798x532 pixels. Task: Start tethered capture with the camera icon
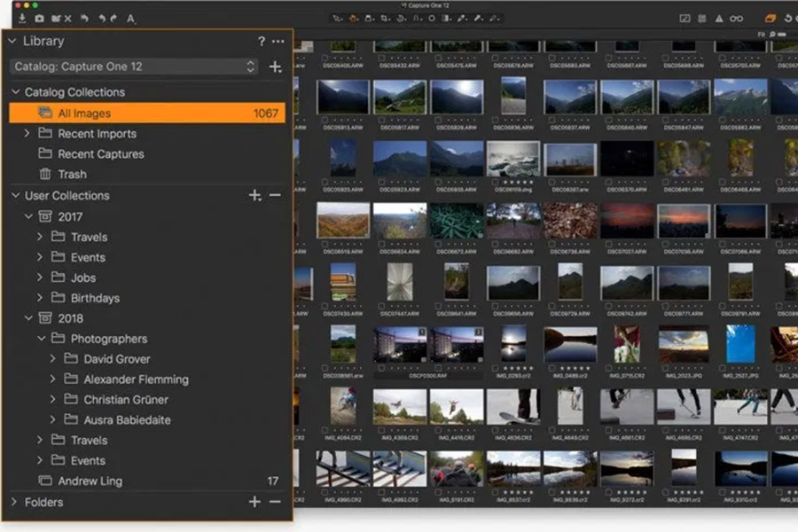point(39,17)
